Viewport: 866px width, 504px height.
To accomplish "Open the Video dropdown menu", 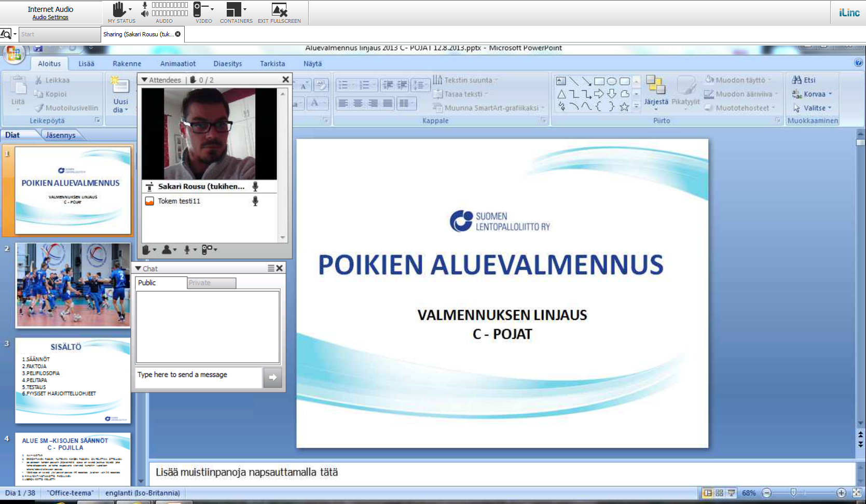I will pos(212,9).
